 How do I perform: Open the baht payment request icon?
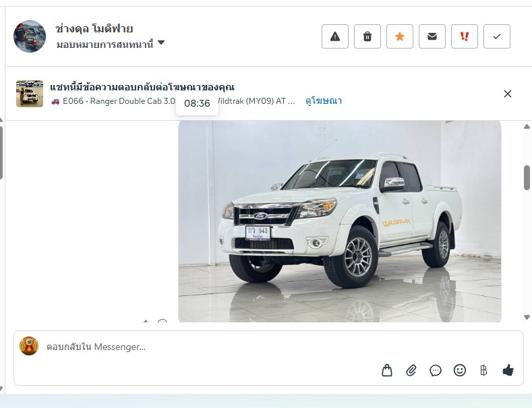(x=484, y=370)
